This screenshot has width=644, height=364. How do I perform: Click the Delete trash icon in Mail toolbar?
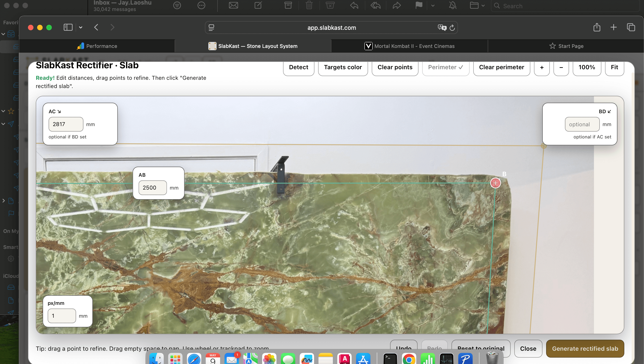coord(309,5)
